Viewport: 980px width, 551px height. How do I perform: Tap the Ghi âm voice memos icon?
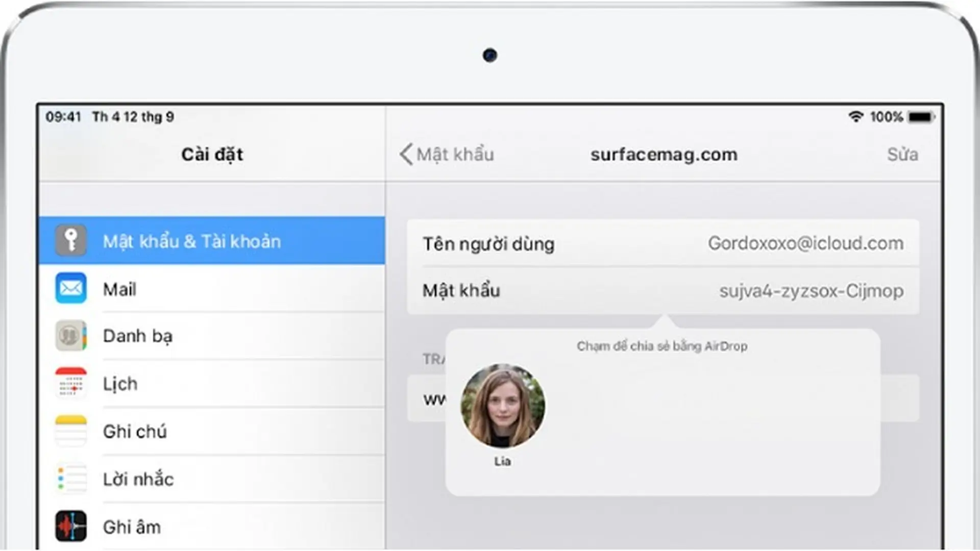[x=71, y=526]
